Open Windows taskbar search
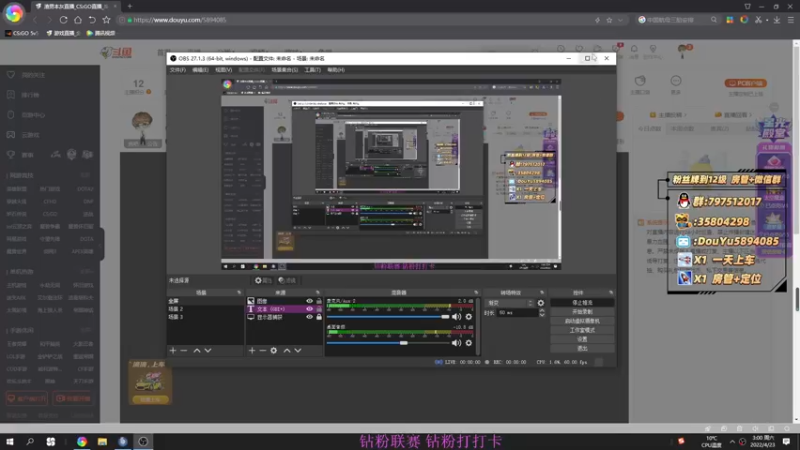This screenshot has height=450, width=800. (30, 441)
